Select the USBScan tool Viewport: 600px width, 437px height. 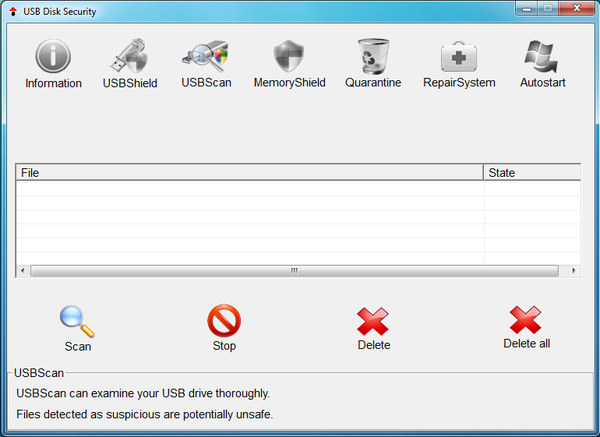(206, 64)
